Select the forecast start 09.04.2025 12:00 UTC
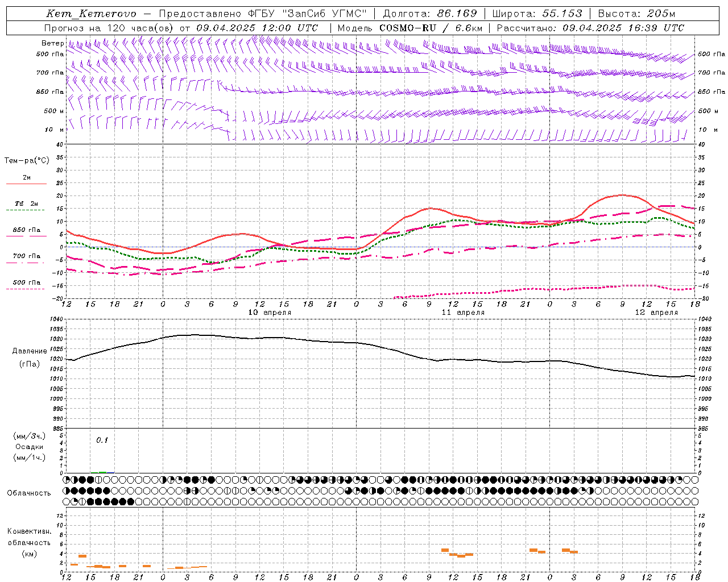Viewport: 728px width, 582px height. (x=257, y=28)
